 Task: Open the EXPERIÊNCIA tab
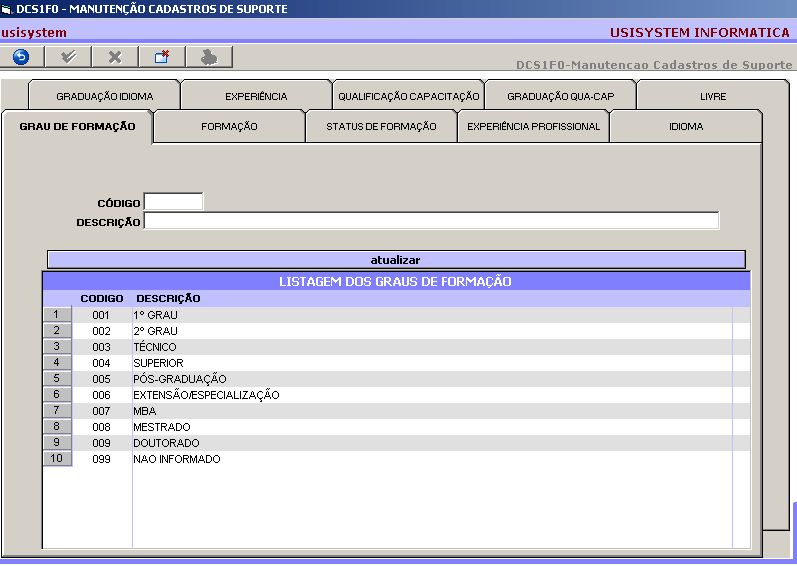[256, 96]
